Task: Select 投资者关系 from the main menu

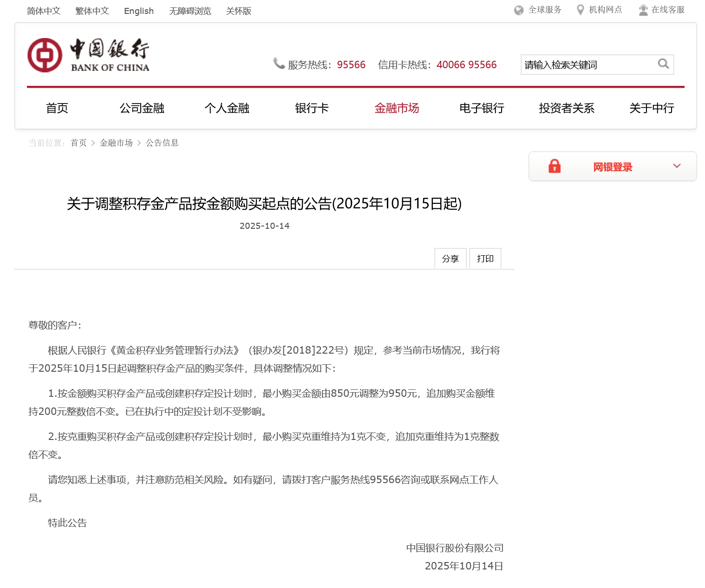Action: coord(567,108)
